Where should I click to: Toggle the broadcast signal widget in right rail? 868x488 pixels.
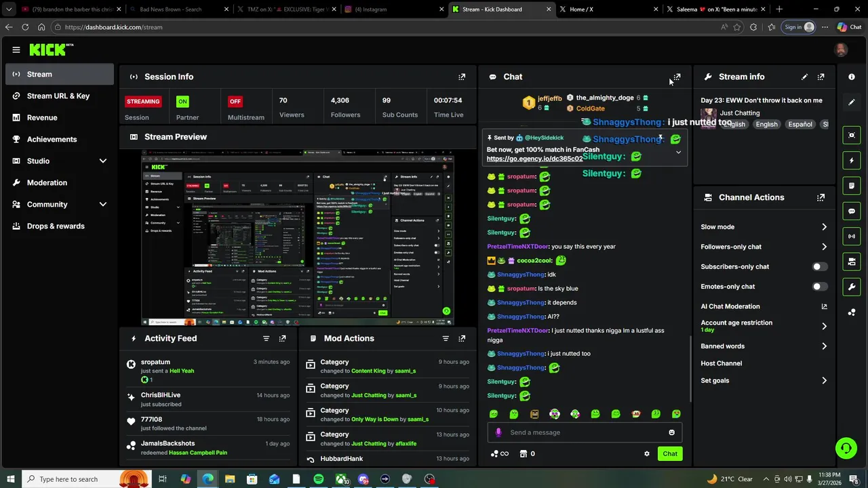pos(852,236)
